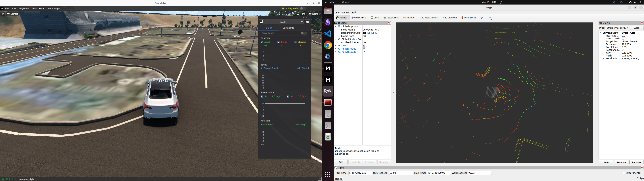This screenshot has width=644, height=181.
Task: Select the Move Camera tool
Action: point(359,18)
